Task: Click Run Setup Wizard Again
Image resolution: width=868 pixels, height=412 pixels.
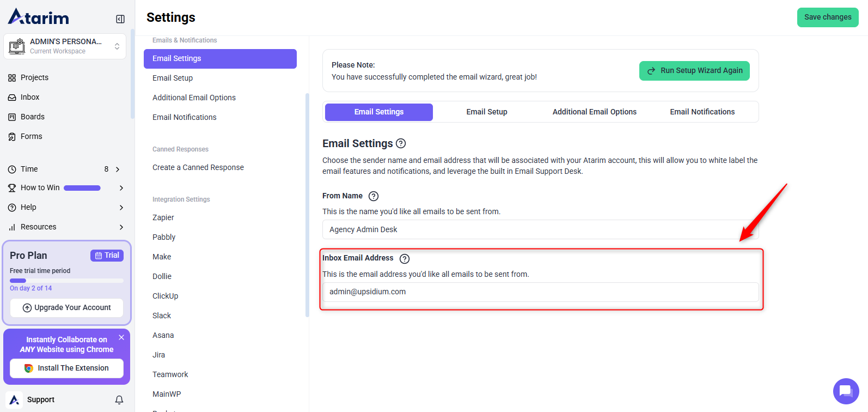Action: [694, 71]
